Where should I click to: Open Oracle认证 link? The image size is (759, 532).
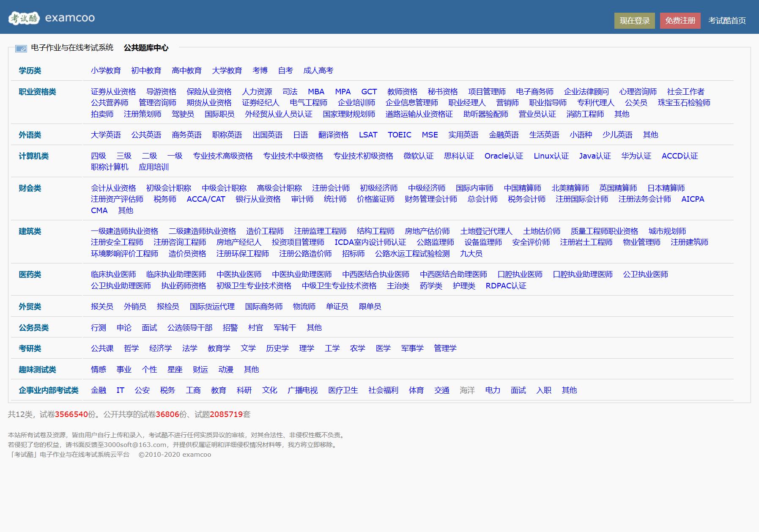(504, 156)
